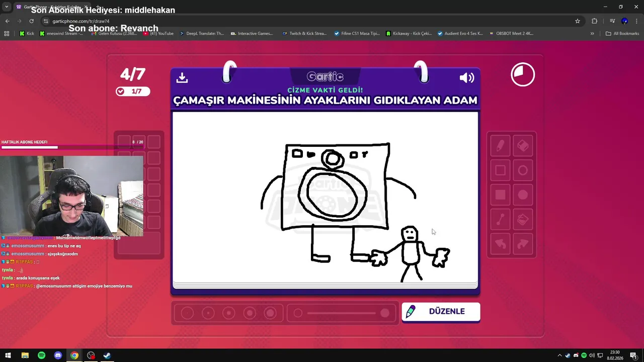
Task: Open the YouTube bookmark
Action: pyautogui.click(x=158, y=34)
